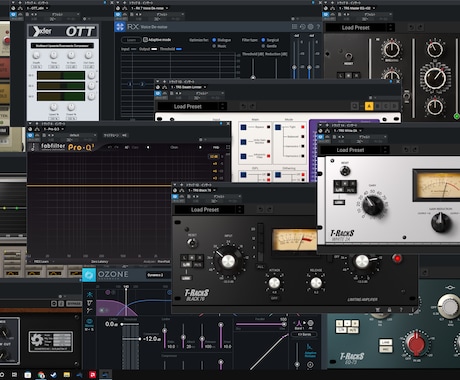Image resolution: width=460 pixels, height=380 pixels.
Task: Go to previous preset in Pro-Q3
Action: (x=148, y=147)
